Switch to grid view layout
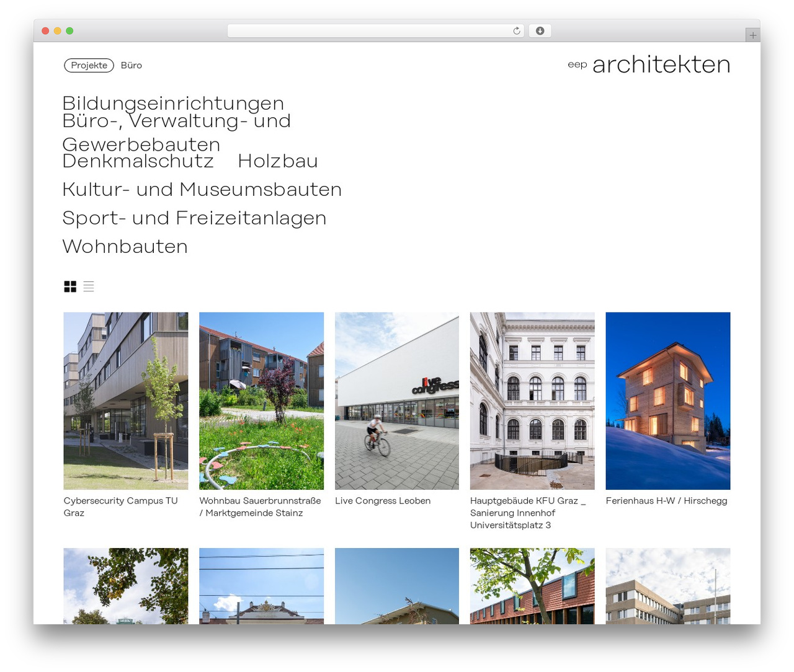 [70, 286]
